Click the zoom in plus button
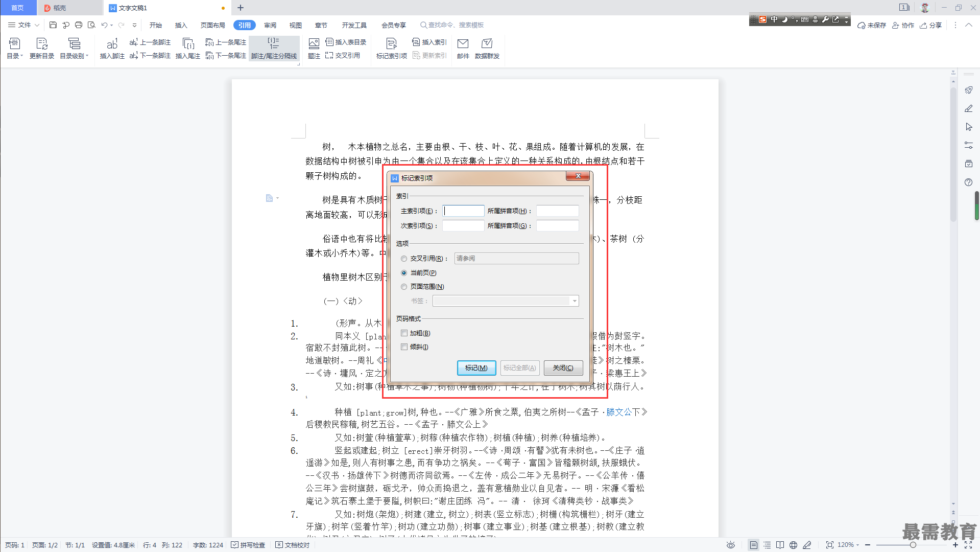This screenshot has width=980, height=552. (955, 545)
